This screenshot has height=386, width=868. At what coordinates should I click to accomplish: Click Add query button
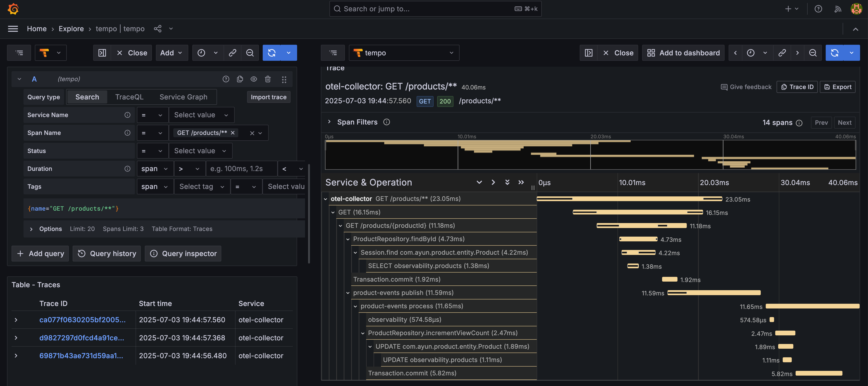(40, 253)
